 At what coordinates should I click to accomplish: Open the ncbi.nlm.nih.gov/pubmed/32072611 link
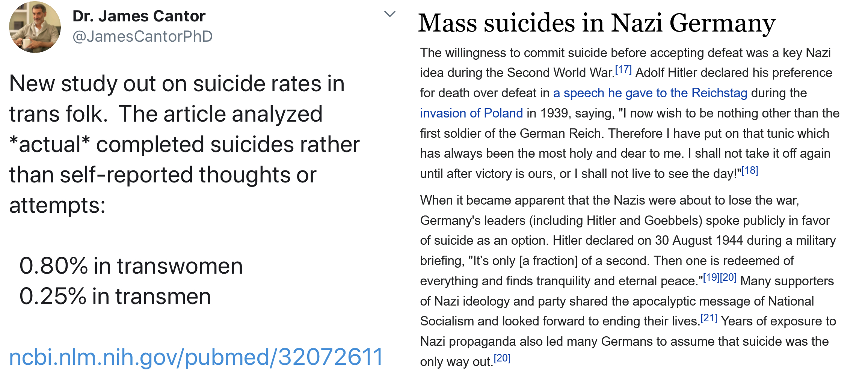coord(196,357)
